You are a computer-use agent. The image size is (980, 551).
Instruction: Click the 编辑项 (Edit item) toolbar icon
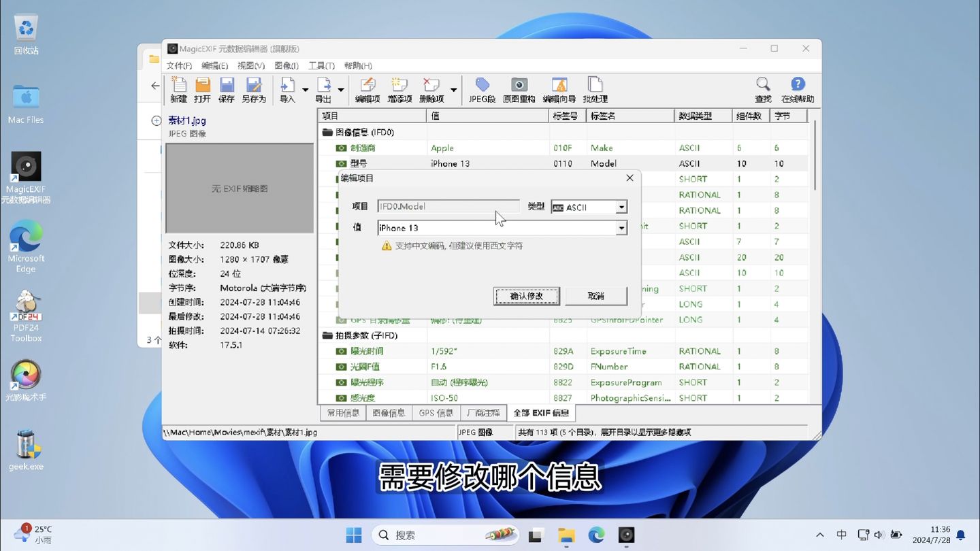point(367,90)
